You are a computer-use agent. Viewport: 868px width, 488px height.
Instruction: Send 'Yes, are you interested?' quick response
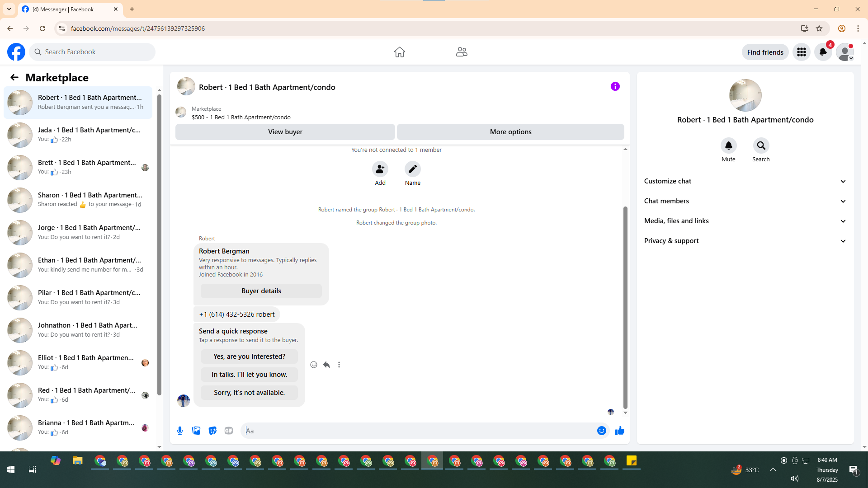(x=249, y=357)
